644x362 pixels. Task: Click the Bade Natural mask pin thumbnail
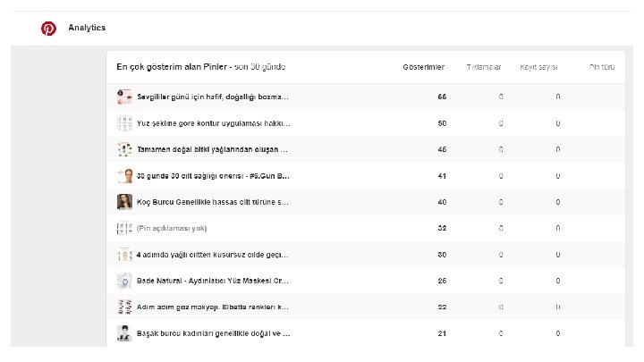coord(124,281)
